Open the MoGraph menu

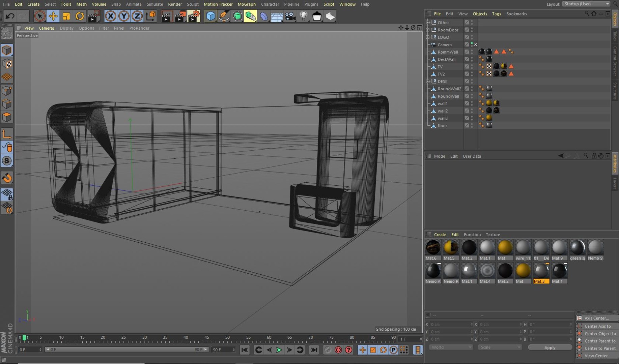(247, 4)
